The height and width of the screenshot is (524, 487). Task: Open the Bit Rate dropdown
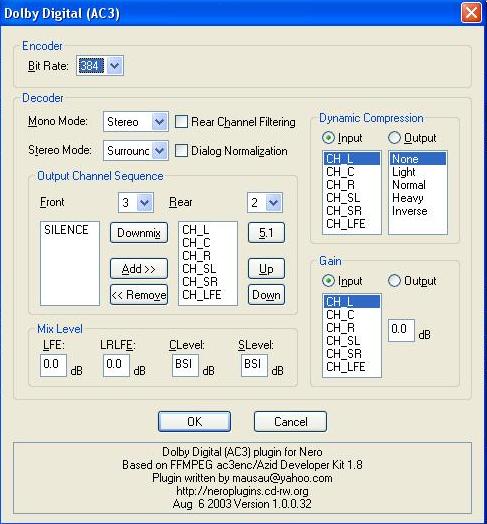pos(115,66)
